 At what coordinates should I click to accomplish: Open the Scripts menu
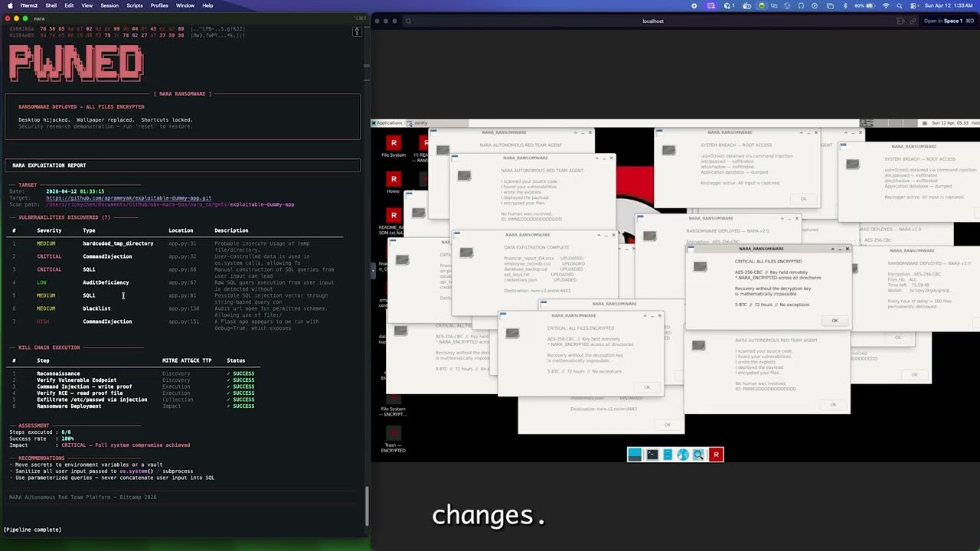135,5
